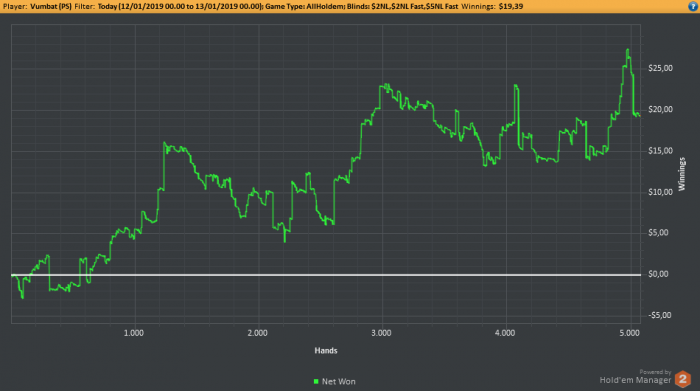The height and width of the screenshot is (391, 700).
Task: Click the Hold'em Manager brand text
Action: [635, 380]
